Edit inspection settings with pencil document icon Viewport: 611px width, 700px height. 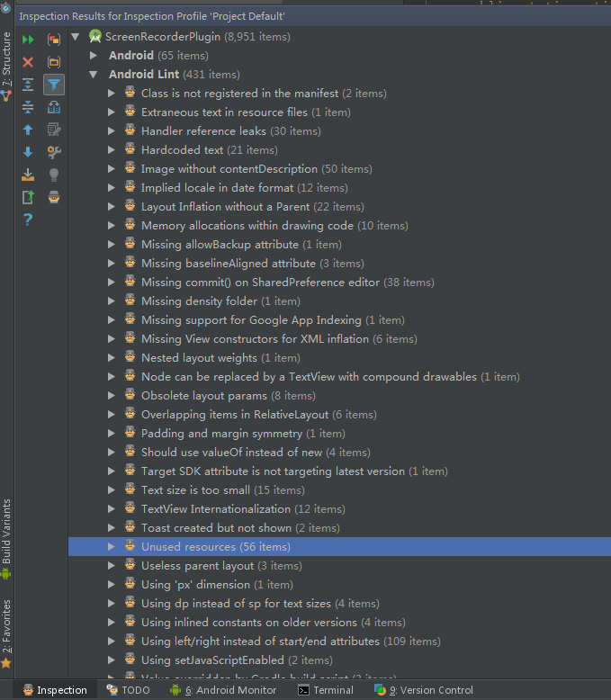(x=54, y=130)
